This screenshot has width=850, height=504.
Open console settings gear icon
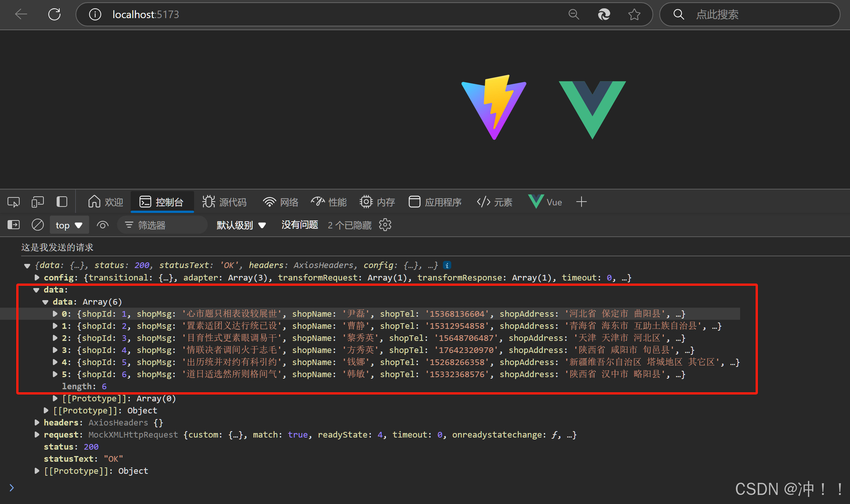385,225
